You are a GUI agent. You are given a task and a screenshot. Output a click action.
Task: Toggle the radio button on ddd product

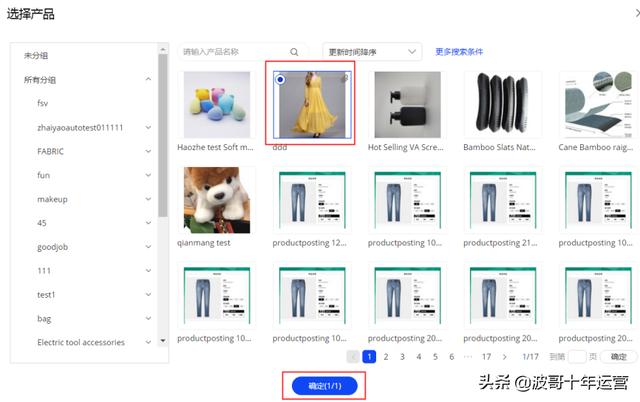point(280,79)
